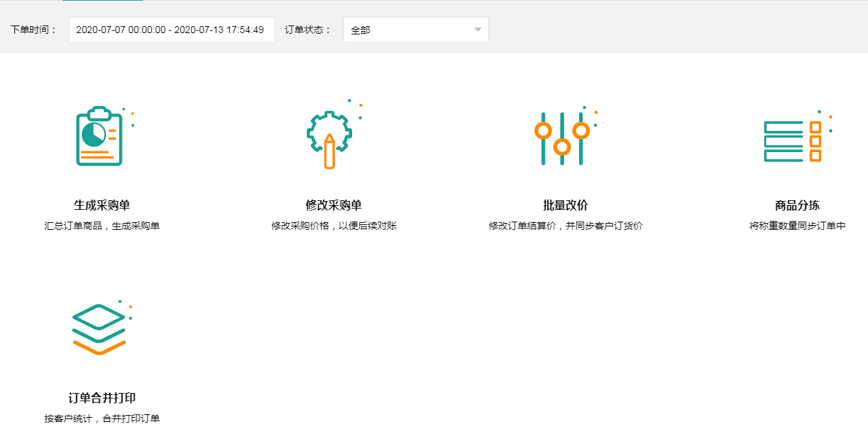Open the 生成采购单 title link
This screenshot has width=868, height=437.
(102, 205)
